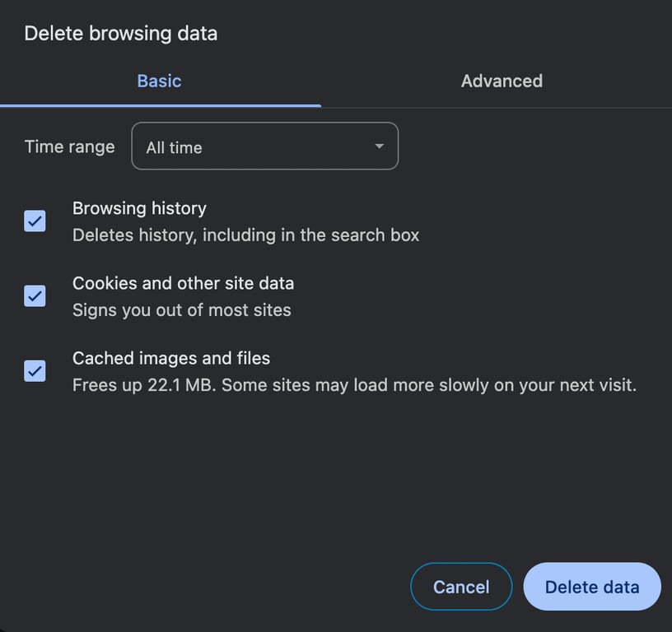Click the dropdown arrow on All time selector
The image size is (672, 632).
tap(379, 146)
